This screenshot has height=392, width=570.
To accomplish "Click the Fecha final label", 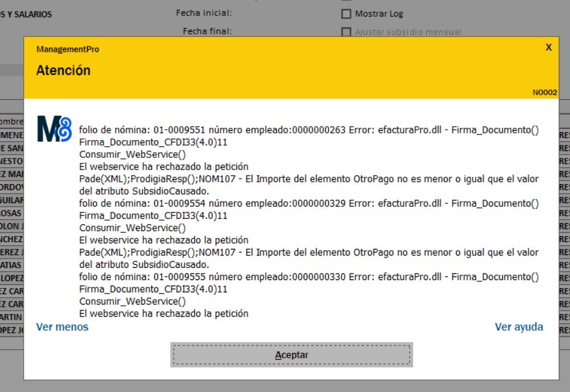I will point(208,31).
